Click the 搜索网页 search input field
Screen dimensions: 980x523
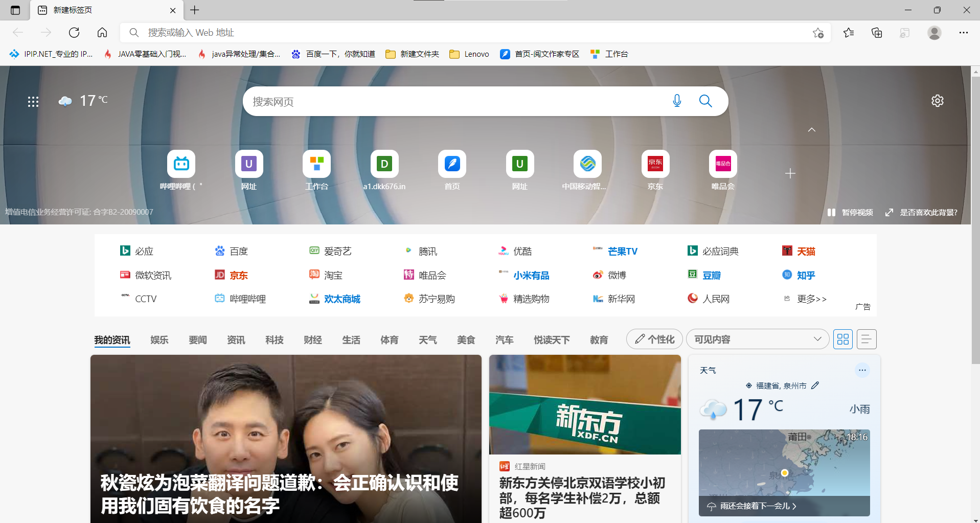point(455,102)
